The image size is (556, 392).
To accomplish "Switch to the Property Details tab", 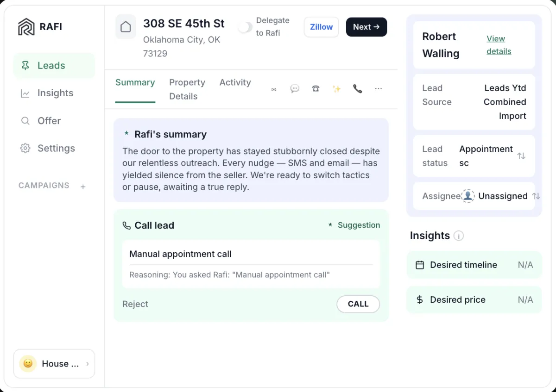I will 187,89.
